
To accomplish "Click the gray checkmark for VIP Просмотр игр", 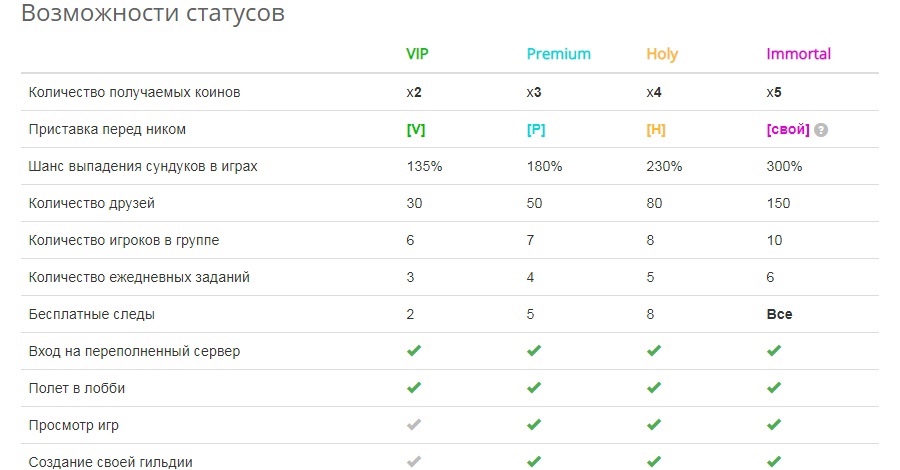I will coord(414,425).
